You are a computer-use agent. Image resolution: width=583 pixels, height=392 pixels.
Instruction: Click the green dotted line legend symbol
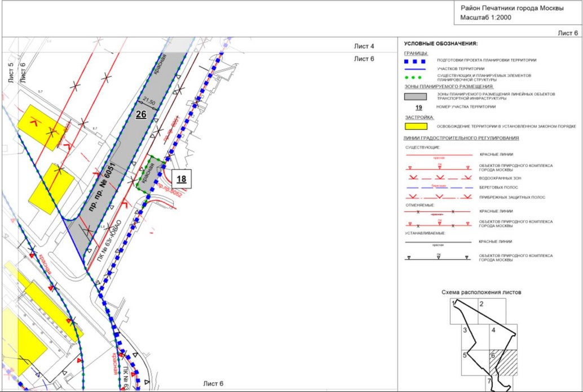(414, 78)
